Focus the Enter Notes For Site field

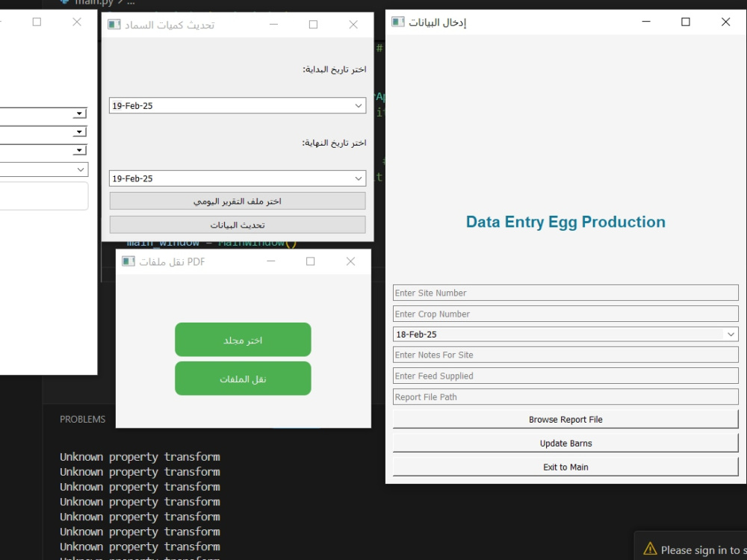(x=565, y=355)
